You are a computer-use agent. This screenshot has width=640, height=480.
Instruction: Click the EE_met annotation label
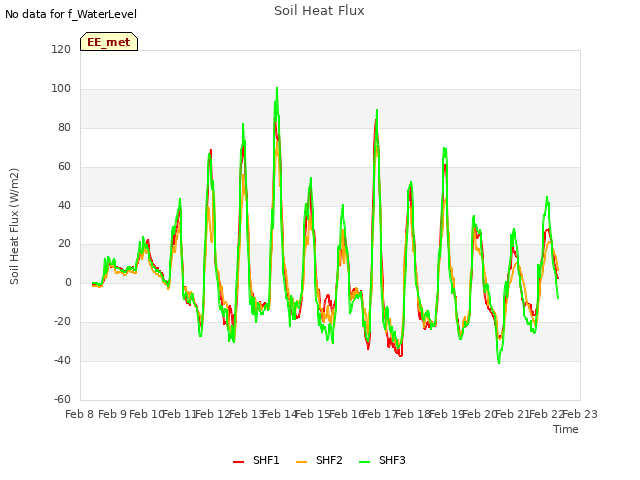click(109, 42)
